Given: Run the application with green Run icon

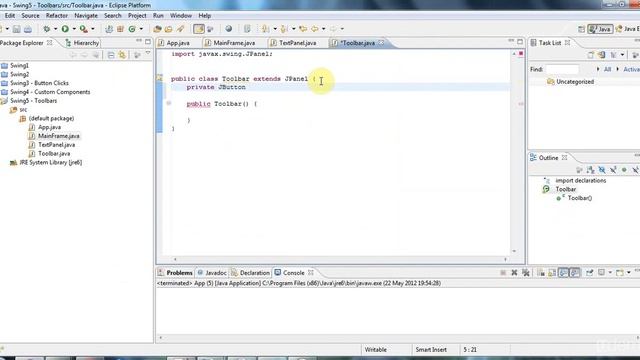Looking at the screenshot, I should tap(65, 29).
